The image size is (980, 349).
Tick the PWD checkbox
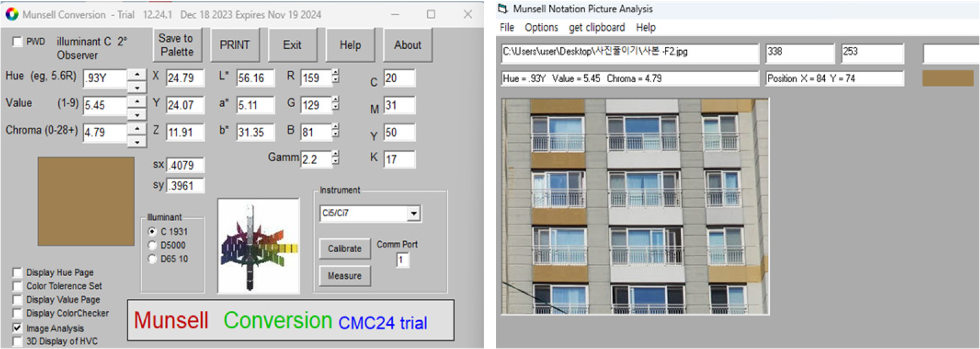tap(18, 42)
